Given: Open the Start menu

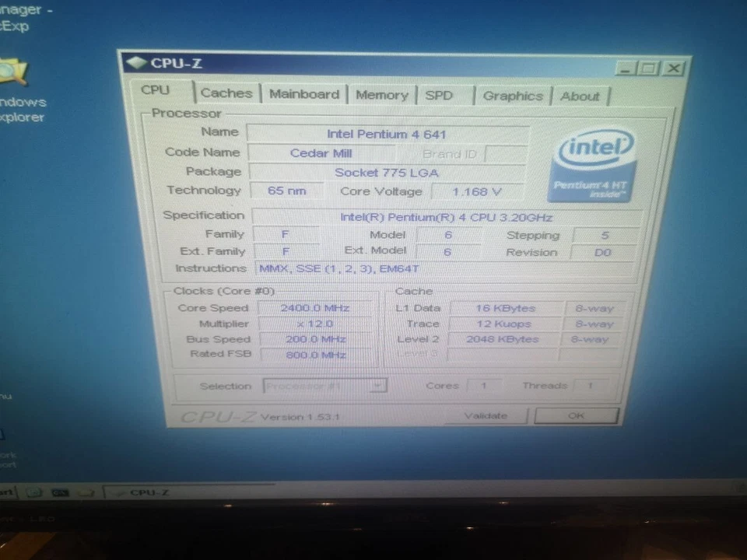Looking at the screenshot, I should [6, 492].
